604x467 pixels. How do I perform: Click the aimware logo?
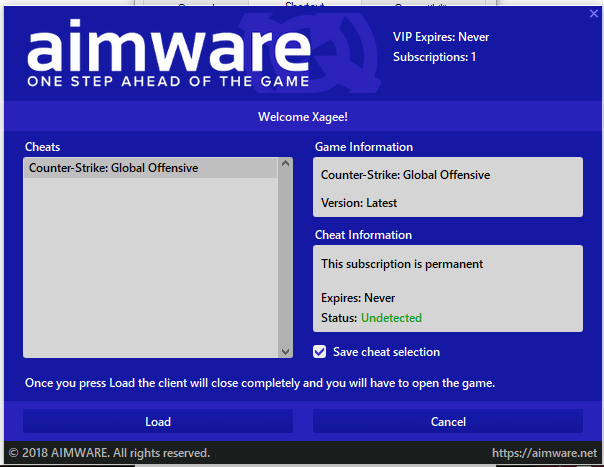tap(169, 52)
